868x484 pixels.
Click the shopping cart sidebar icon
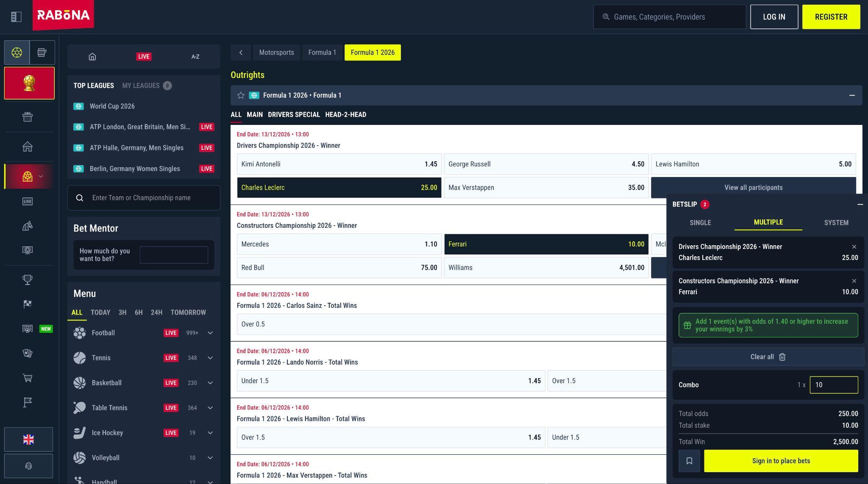(x=28, y=378)
